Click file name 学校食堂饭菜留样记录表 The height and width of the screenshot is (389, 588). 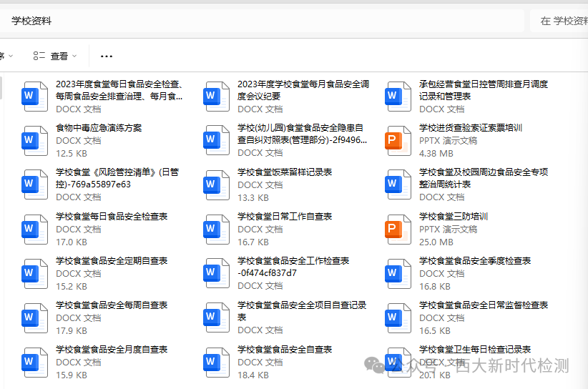click(x=285, y=172)
